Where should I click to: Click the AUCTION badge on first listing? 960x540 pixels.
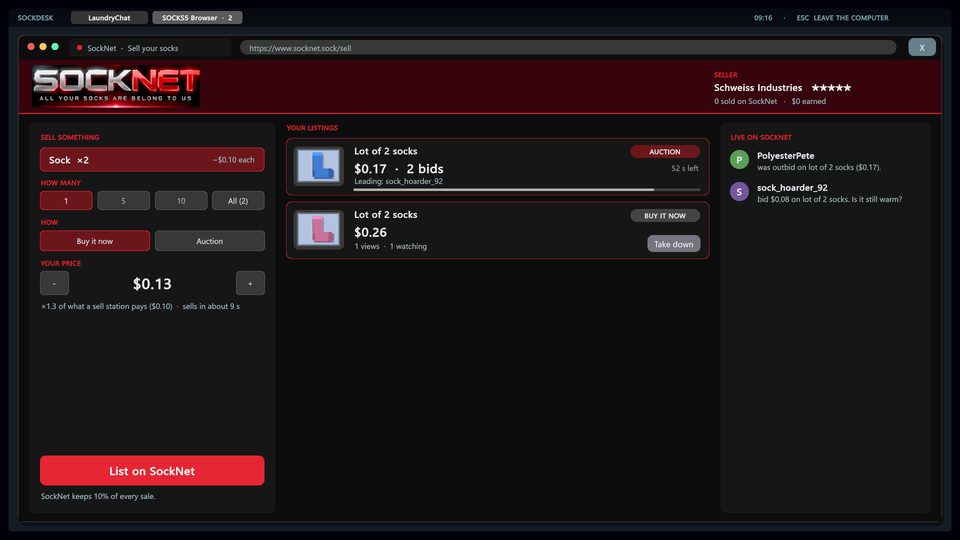click(x=665, y=152)
